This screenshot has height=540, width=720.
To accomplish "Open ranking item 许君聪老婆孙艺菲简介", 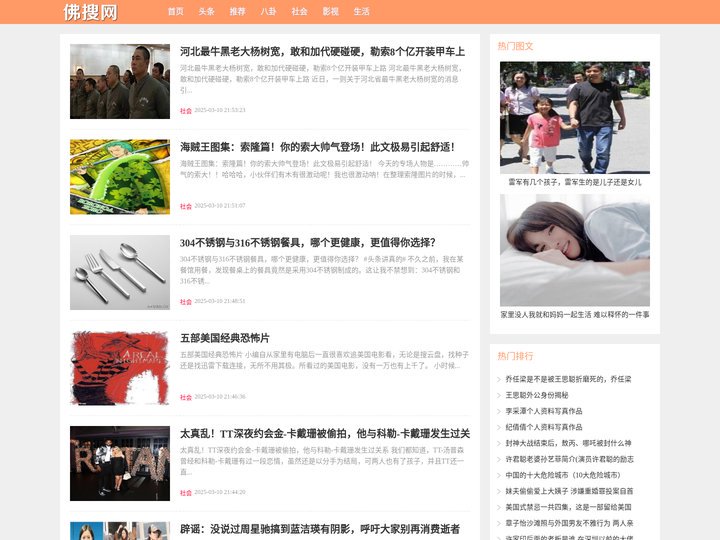I will [x=569, y=459].
